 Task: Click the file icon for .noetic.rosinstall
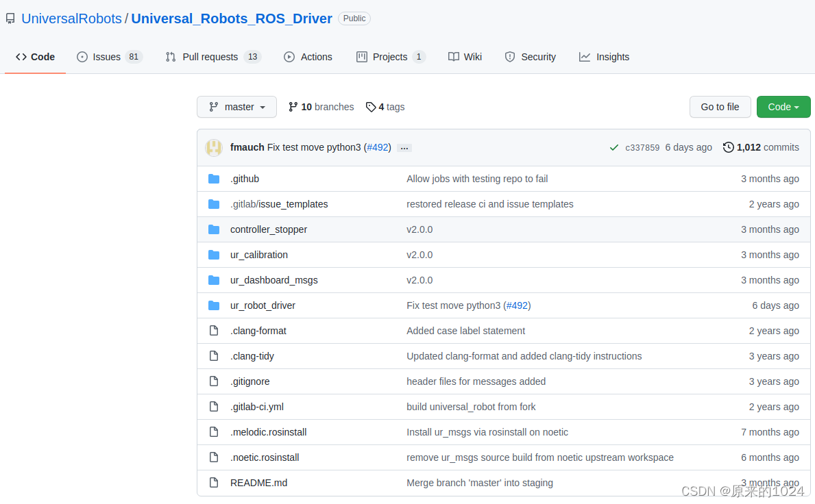(x=214, y=457)
